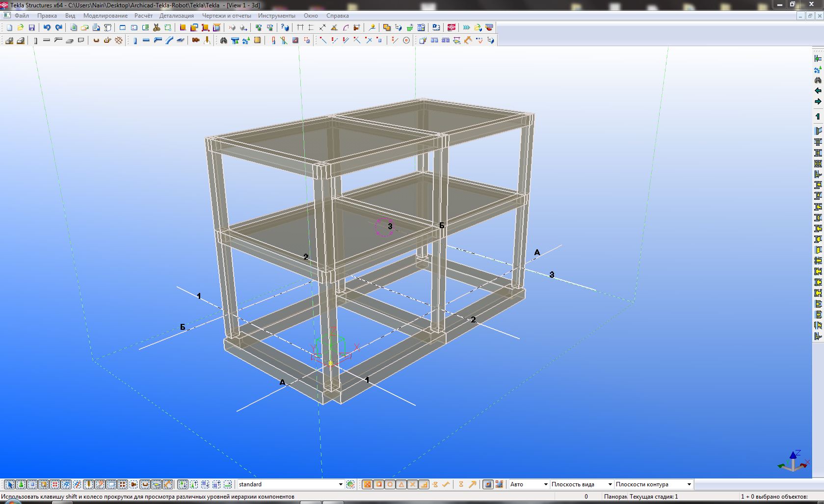Click the scissors icon in top toolbar
Viewport: 824px width, 504px height.
coord(157,28)
